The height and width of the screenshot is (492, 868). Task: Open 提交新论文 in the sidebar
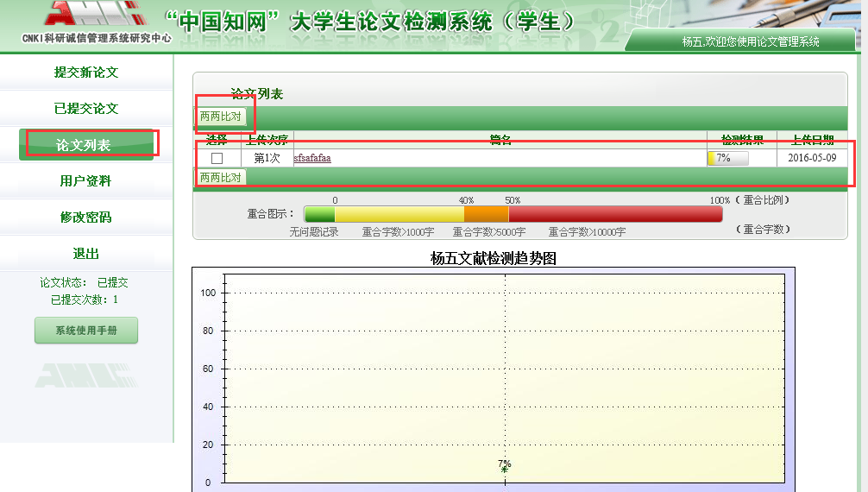point(85,72)
